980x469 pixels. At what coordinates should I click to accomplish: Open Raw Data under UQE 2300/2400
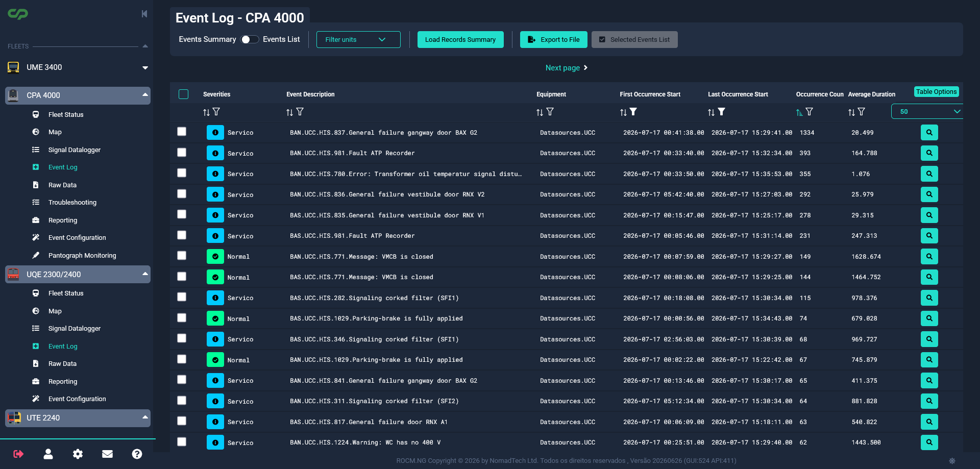pyautogui.click(x=62, y=364)
